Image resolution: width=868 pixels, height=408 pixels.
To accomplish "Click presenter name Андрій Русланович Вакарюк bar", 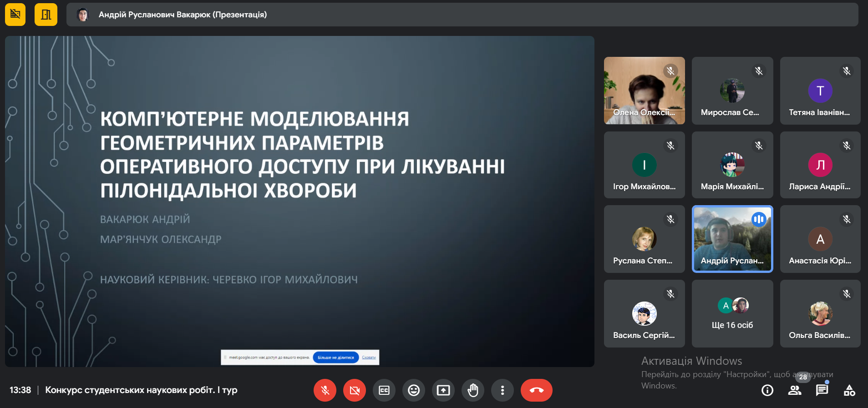I will (462, 15).
